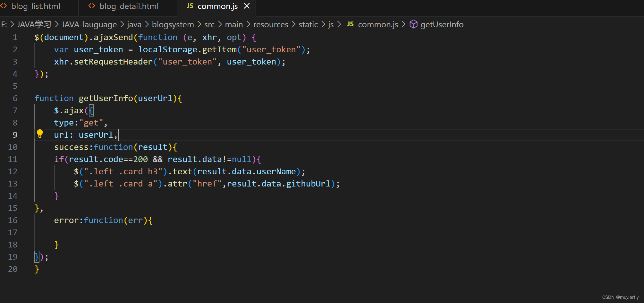This screenshot has height=303, width=644.
Task: Click line number 20 in the gutter
Action: pos(13,269)
